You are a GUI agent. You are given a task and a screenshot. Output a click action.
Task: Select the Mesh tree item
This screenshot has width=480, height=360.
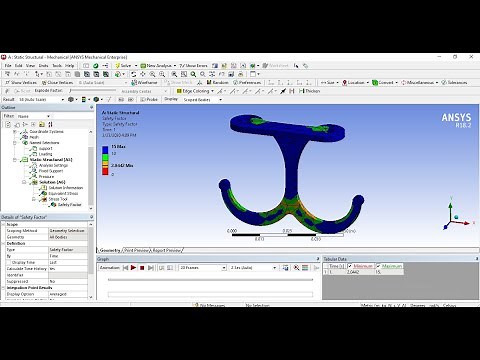pos(34,137)
